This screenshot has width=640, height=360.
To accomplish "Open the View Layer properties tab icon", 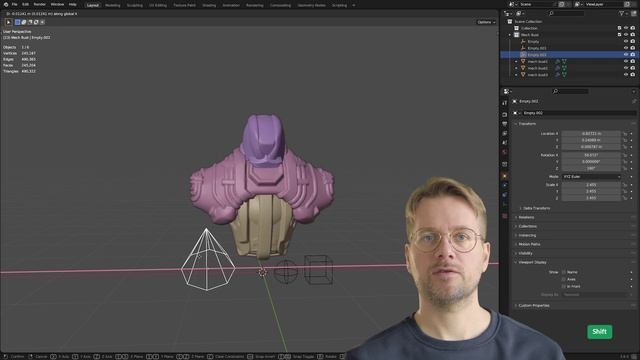I will click(x=504, y=133).
